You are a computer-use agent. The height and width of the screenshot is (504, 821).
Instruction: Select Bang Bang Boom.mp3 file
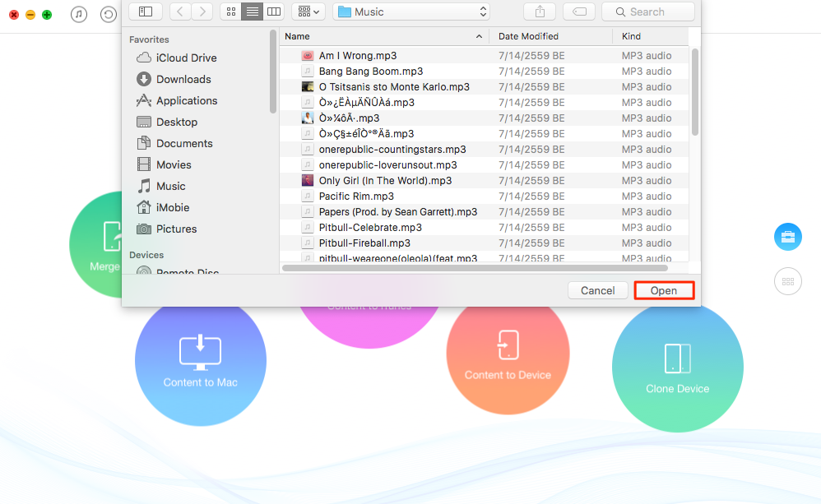click(x=484, y=72)
